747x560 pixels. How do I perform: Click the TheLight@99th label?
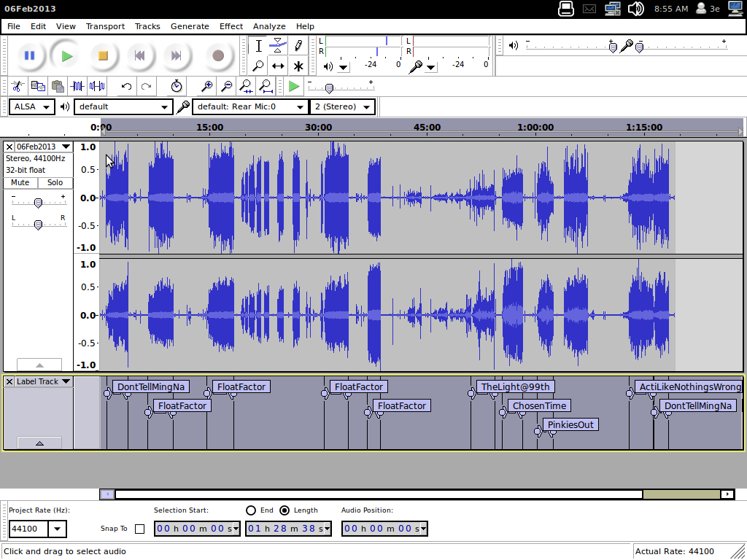[x=516, y=386]
